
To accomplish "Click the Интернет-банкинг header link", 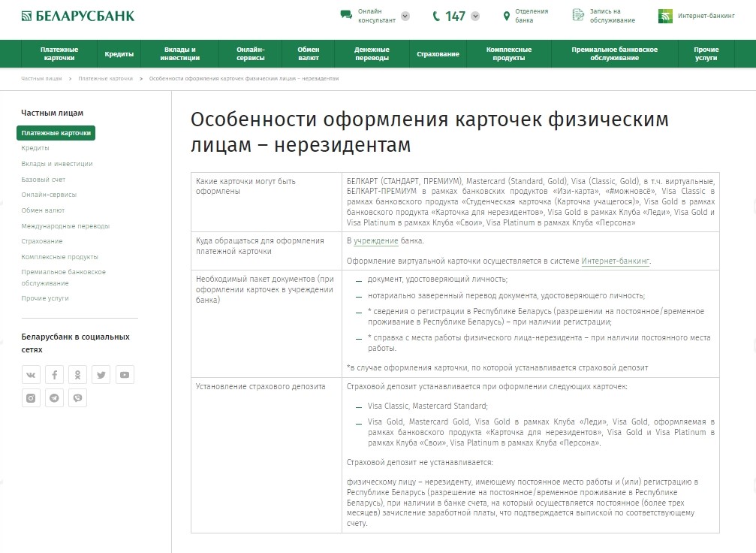I will (706, 16).
